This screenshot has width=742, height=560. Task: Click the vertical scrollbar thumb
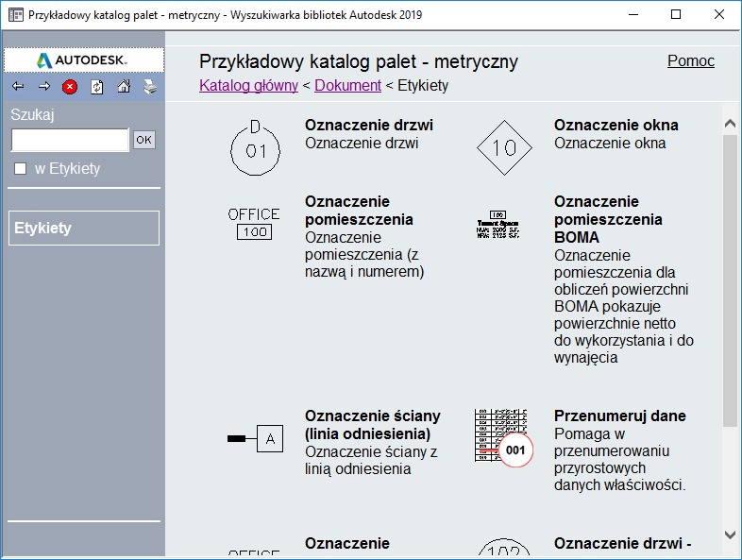coord(730,280)
